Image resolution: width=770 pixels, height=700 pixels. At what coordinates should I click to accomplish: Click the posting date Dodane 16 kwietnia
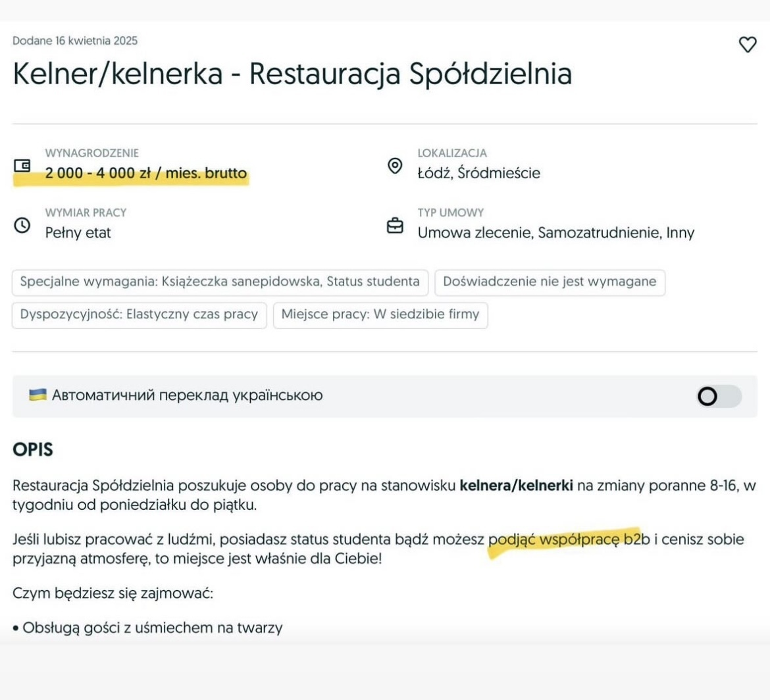click(75, 41)
